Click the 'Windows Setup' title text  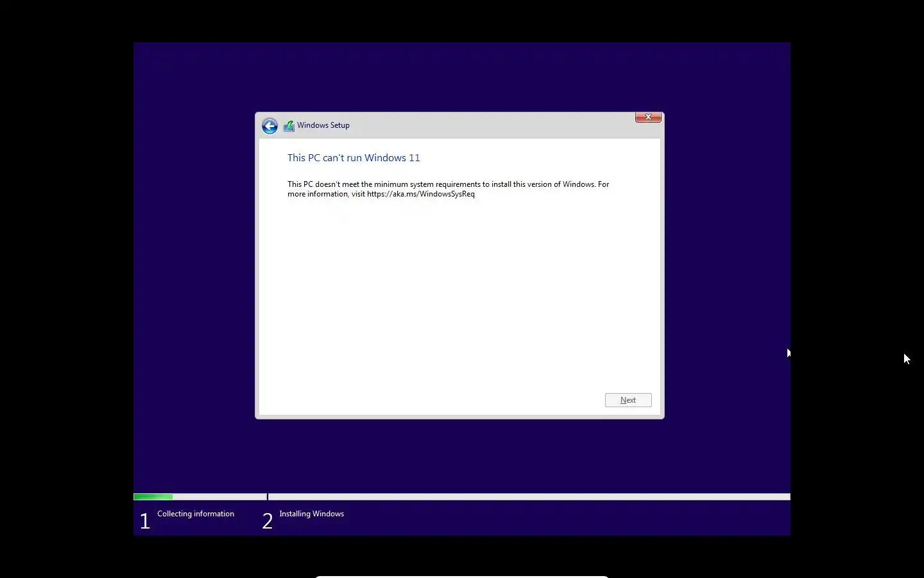coord(323,125)
